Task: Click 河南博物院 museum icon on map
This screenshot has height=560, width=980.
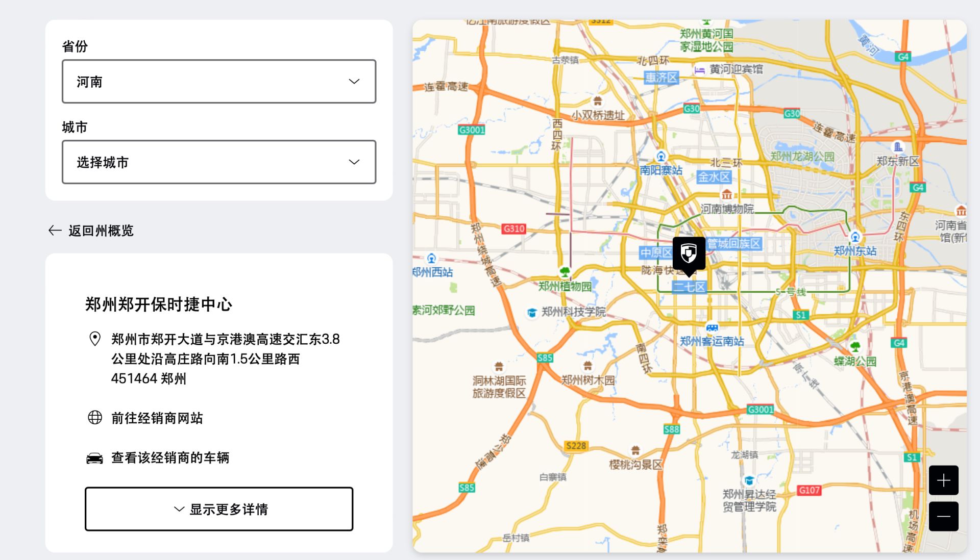Action: [727, 195]
